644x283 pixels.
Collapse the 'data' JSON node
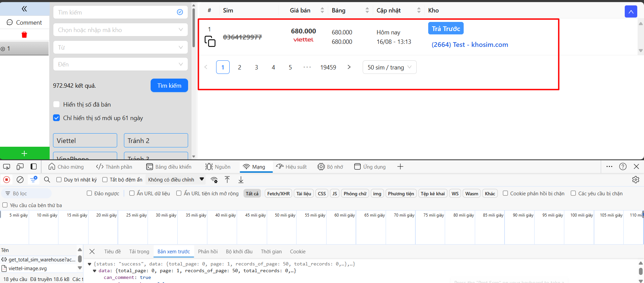coord(95,271)
